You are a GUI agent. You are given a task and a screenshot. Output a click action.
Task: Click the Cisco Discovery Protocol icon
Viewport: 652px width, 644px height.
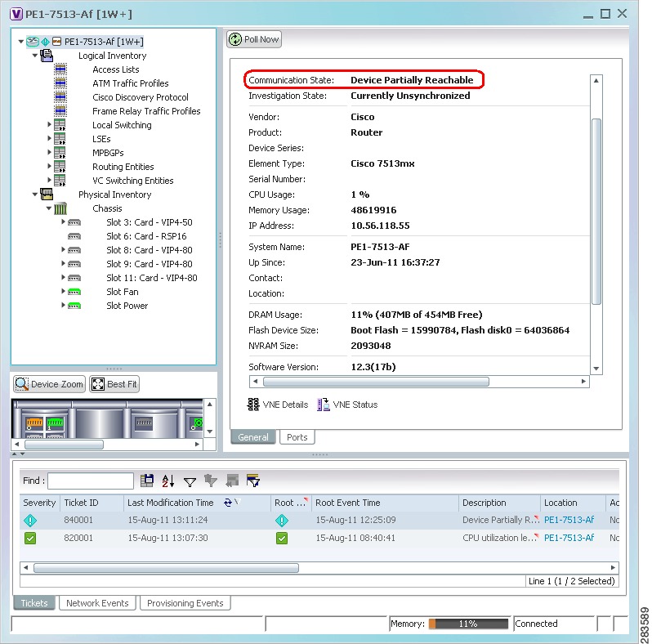60,97
